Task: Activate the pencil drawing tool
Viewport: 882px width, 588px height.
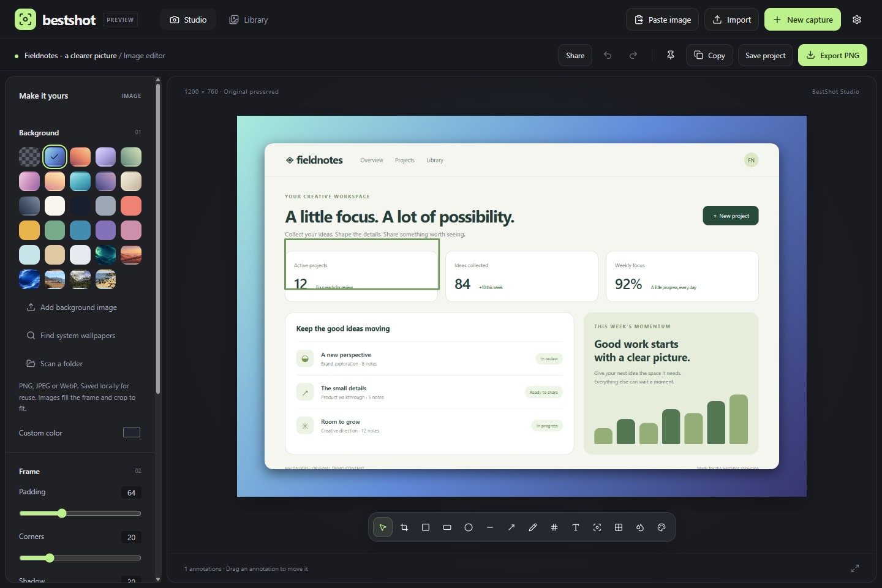Action: click(x=533, y=527)
